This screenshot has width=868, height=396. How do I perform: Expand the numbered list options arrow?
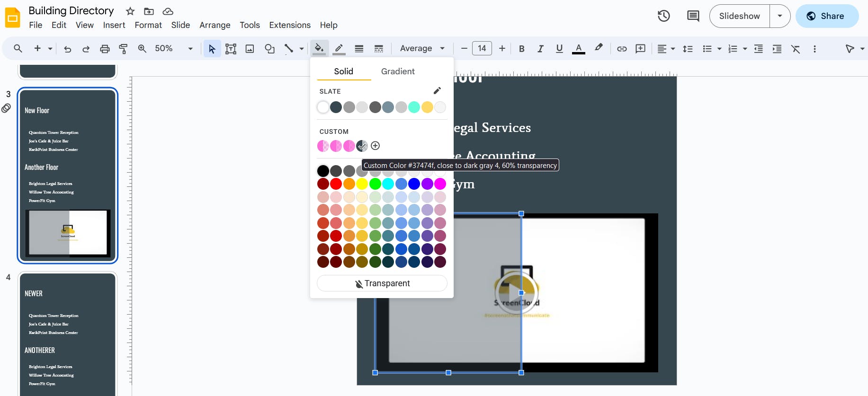click(x=745, y=49)
